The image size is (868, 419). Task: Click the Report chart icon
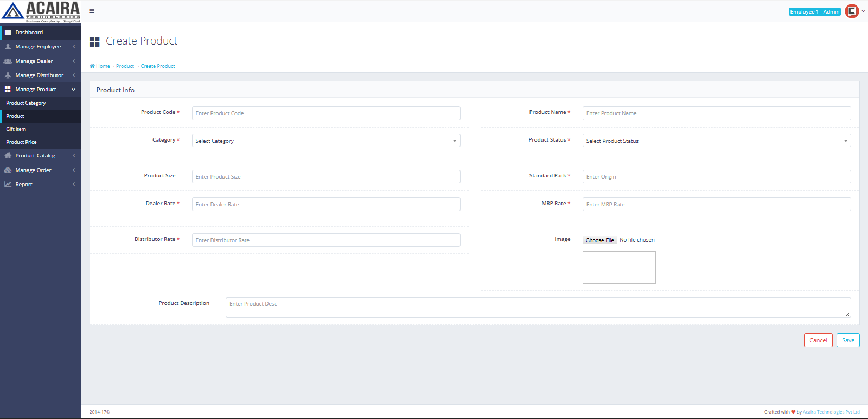[x=8, y=185]
